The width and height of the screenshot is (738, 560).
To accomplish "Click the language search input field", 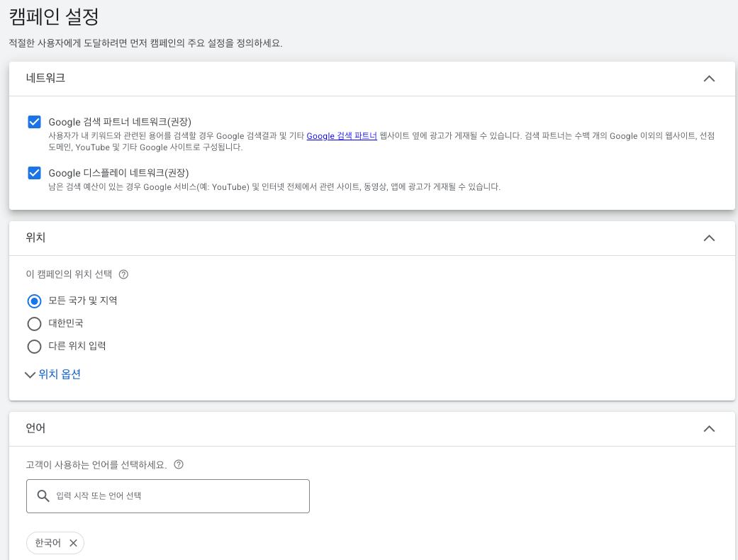I will coord(177,496).
